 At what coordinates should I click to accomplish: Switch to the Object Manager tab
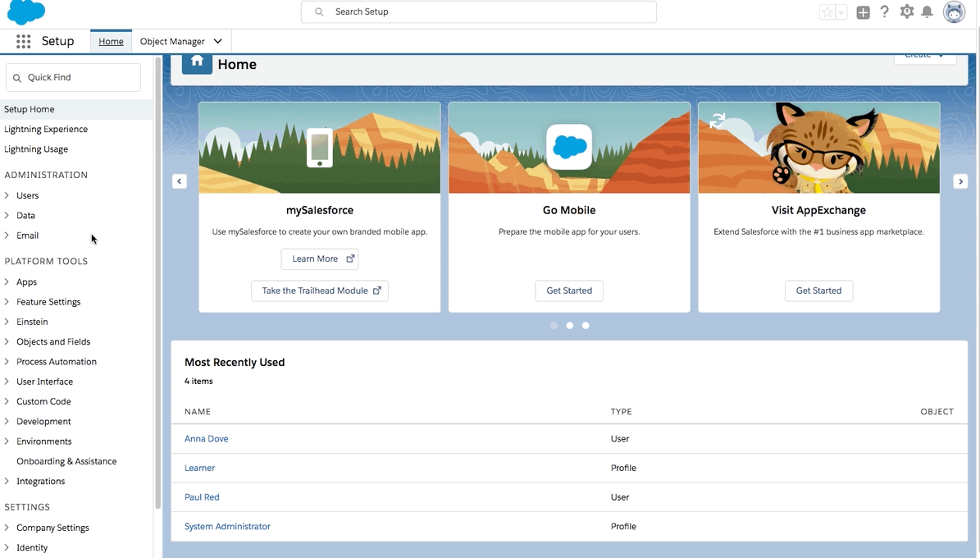point(172,41)
